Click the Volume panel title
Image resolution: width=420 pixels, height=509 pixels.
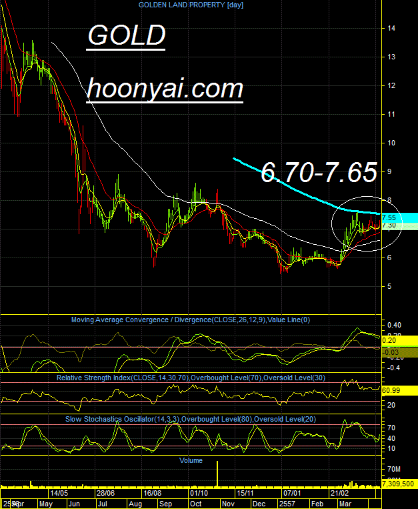click(191, 460)
